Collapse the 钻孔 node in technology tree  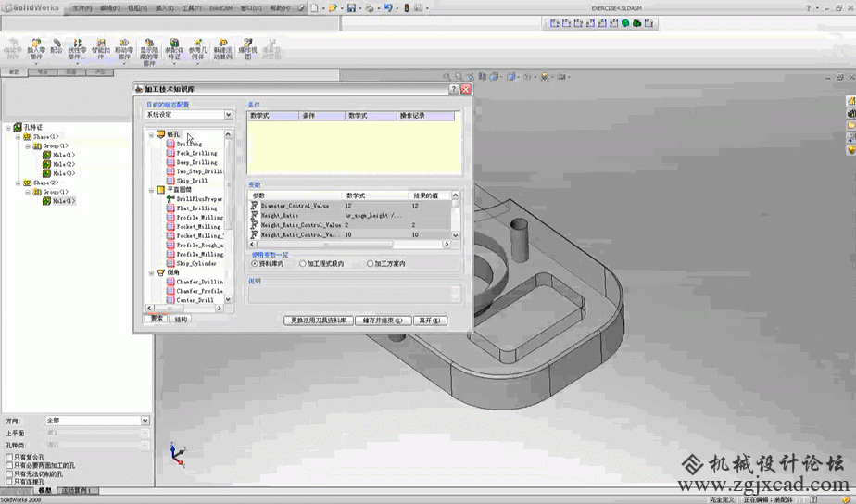[x=151, y=135]
